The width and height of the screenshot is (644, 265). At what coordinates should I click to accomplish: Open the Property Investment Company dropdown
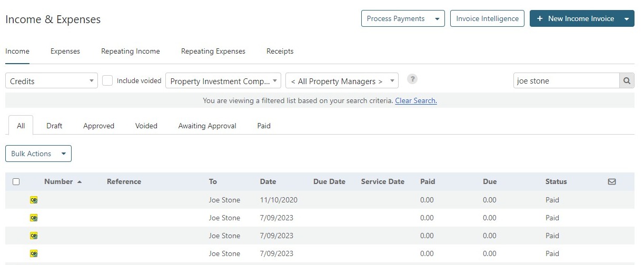[223, 81]
